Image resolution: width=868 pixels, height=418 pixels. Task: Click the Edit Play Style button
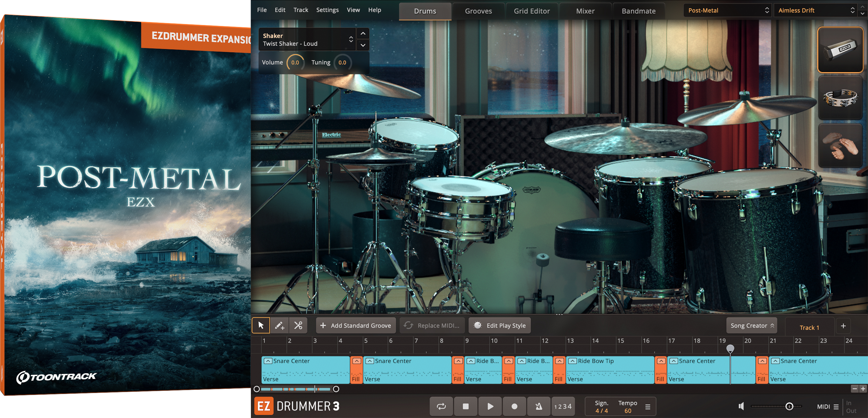coord(499,325)
